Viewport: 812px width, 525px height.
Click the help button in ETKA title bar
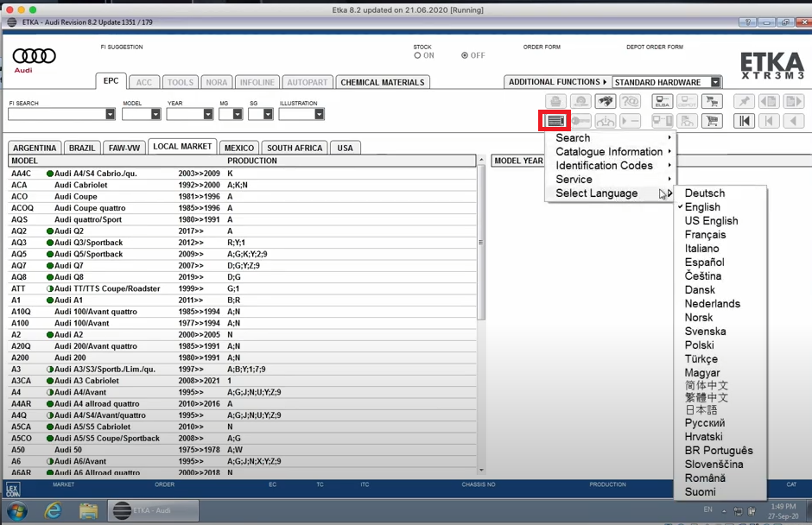(x=747, y=22)
